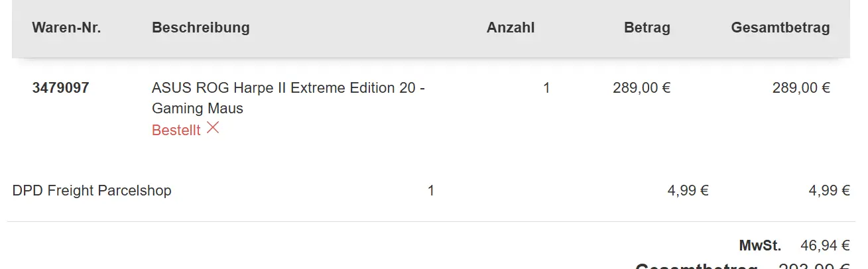Click the product unit price 289,00 €
Viewport: 868px width, 269px height.
click(x=642, y=87)
